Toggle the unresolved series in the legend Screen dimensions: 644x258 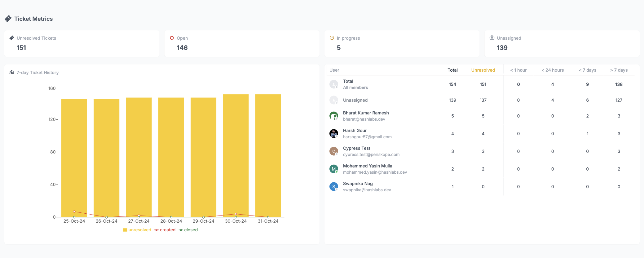(x=137, y=230)
